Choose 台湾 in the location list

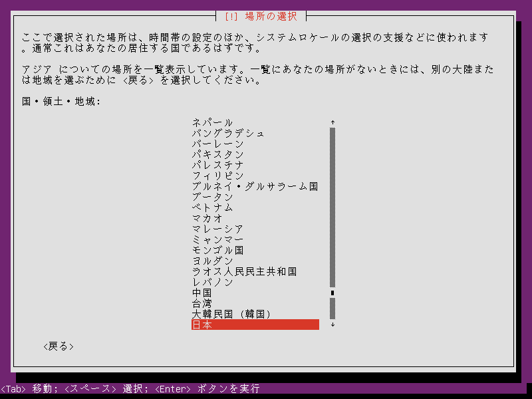255,303
